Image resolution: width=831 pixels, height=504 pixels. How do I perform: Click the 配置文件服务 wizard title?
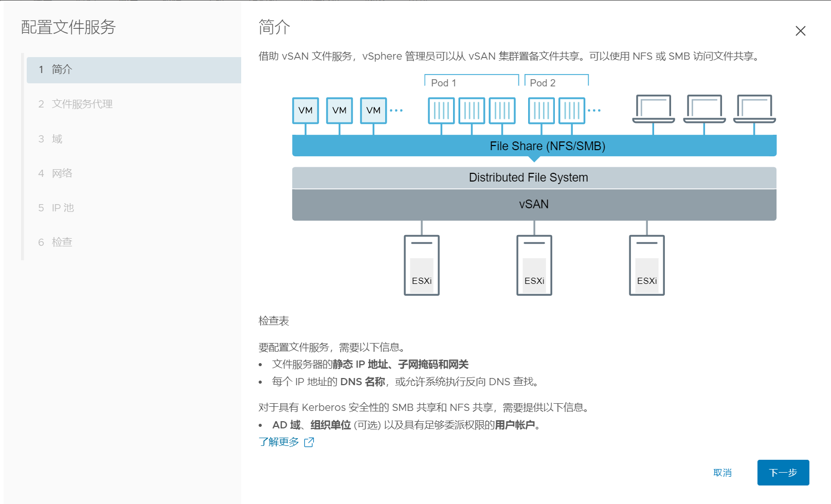[x=68, y=27]
